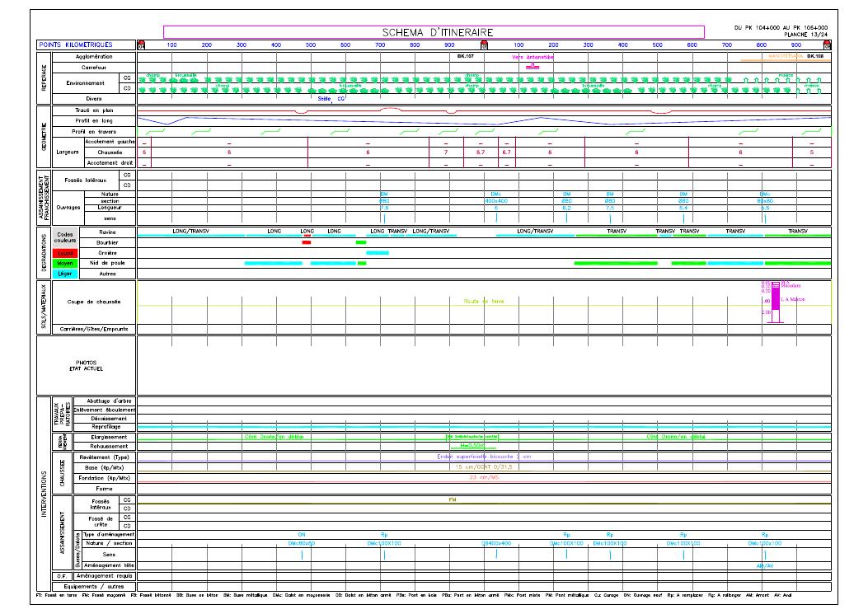
Task: Click the cyan Ornière degradation bar
Action: pos(378,252)
